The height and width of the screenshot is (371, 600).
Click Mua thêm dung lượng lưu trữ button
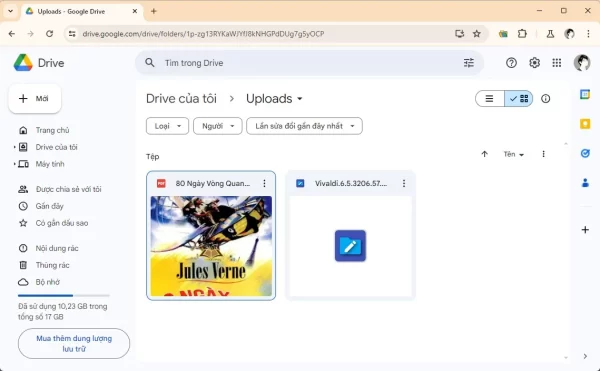[74, 343]
